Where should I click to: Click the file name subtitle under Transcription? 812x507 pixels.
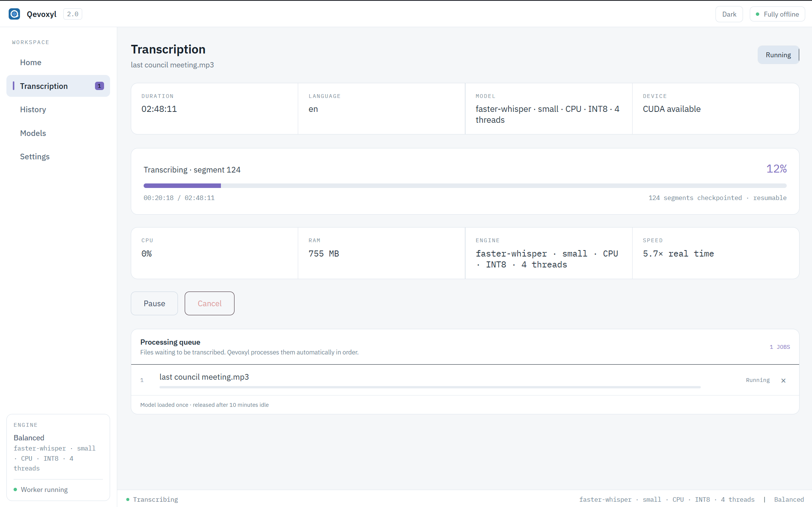pyautogui.click(x=172, y=65)
